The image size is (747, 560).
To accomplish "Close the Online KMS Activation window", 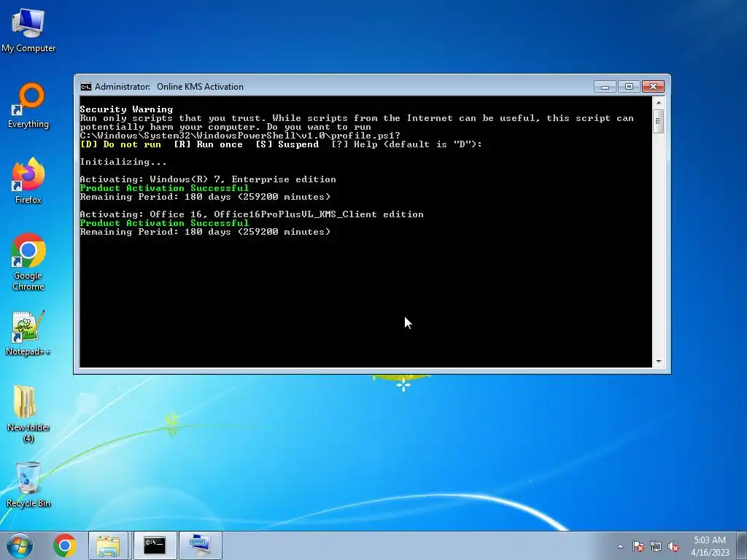I will coord(653,87).
